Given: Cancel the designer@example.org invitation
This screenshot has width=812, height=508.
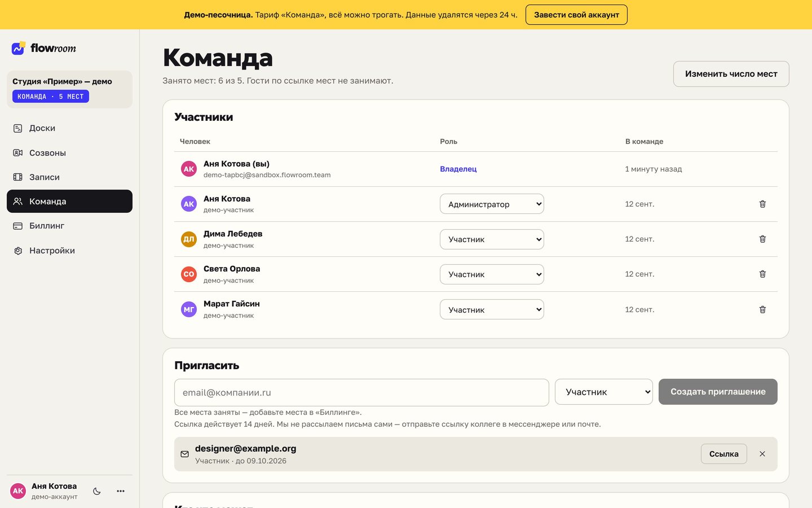Looking at the screenshot, I should pyautogui.click(x=762, y=454).
